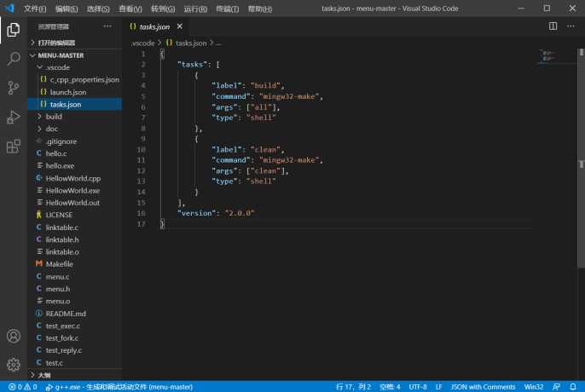The height and width of the screenshot is (392, 585).
Task: Open the 运行(R) menu
Action: click(x=195, y=9)
